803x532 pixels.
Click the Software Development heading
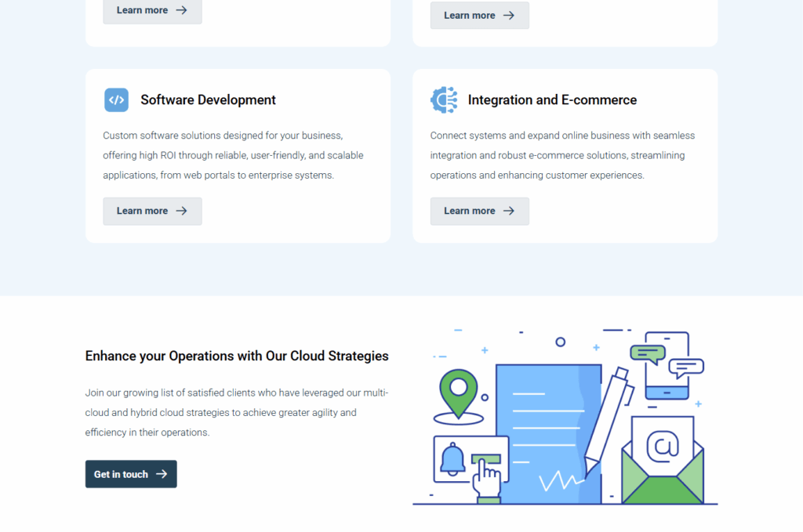pyautogui.click(x=208, y=100)
